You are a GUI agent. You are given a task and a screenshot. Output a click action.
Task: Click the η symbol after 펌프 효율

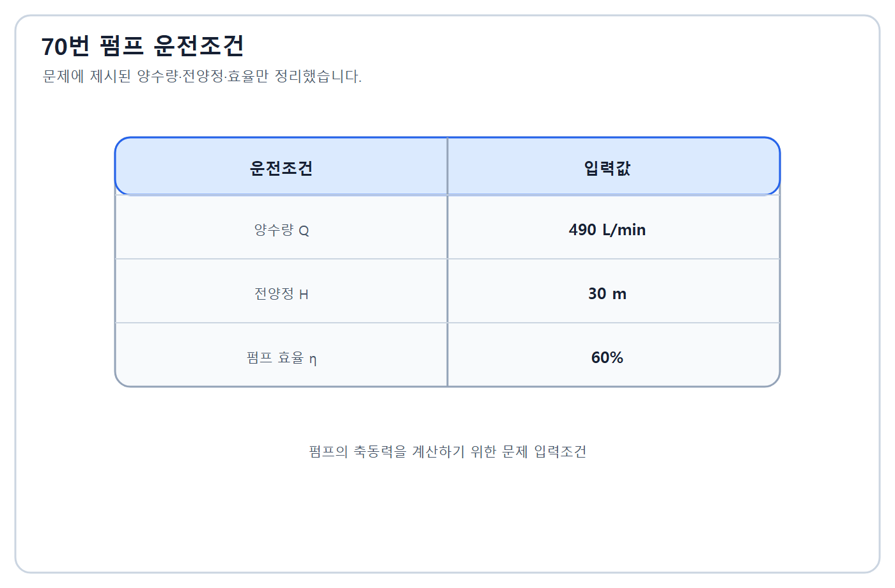click(x=313, y=359)
